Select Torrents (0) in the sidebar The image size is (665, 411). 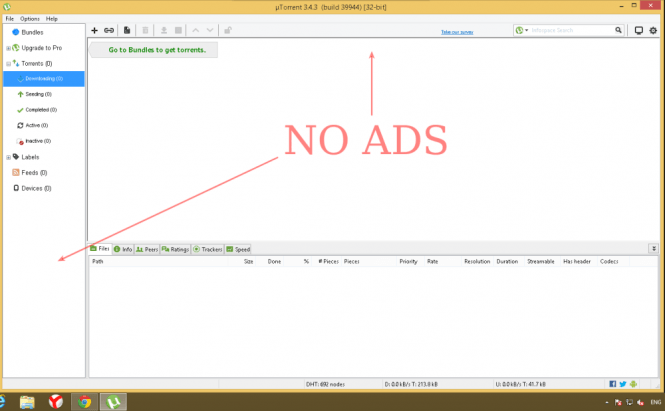pyautogui.click(x=36, y=64)
